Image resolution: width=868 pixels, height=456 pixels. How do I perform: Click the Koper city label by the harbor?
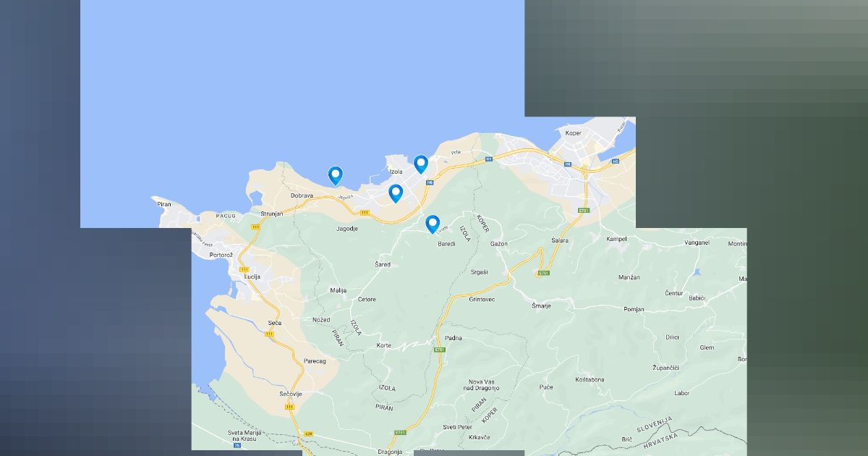tap(573, 133)
